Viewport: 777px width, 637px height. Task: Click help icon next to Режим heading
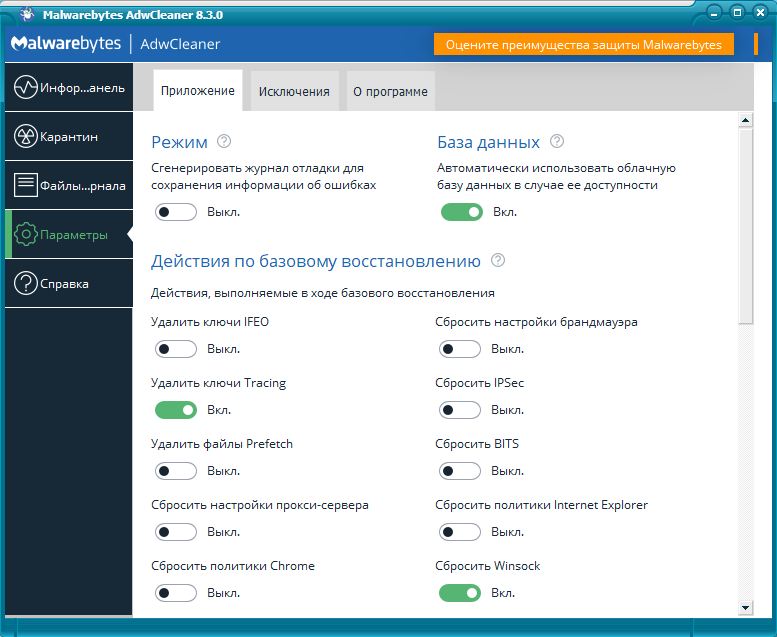224,142
